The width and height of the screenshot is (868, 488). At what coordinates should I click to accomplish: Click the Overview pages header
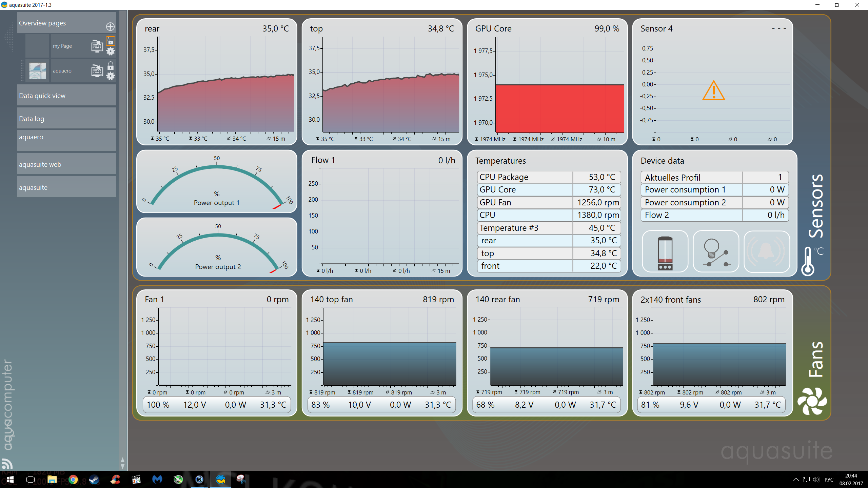tap(42, 23)
